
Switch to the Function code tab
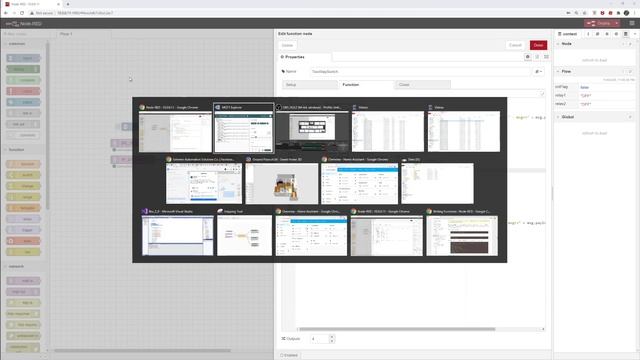365,84
